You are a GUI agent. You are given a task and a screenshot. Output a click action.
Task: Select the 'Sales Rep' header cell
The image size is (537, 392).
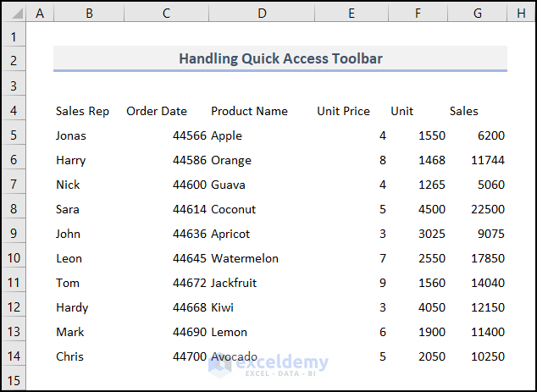pyautogui.click(x=82, y=111)
